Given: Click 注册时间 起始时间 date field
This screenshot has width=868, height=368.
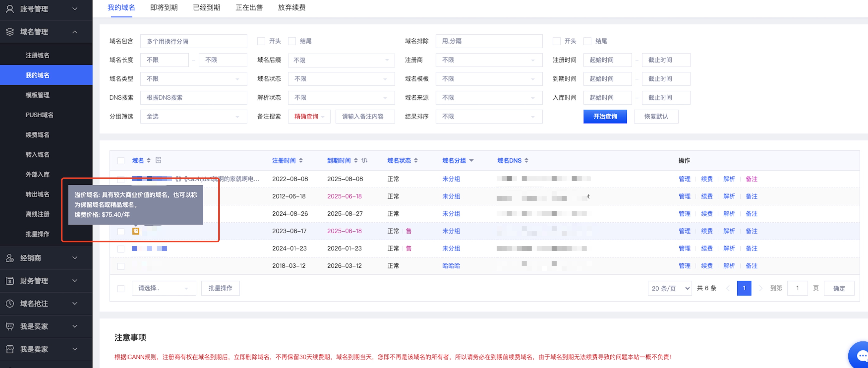Looking at the screenshot, I should [x=607, y=60].
